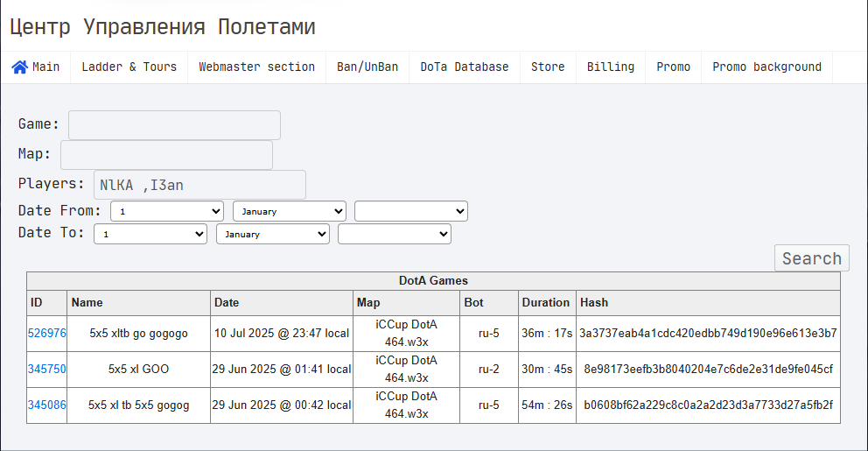
Task: Open the Store menu item
Action: 548,67
